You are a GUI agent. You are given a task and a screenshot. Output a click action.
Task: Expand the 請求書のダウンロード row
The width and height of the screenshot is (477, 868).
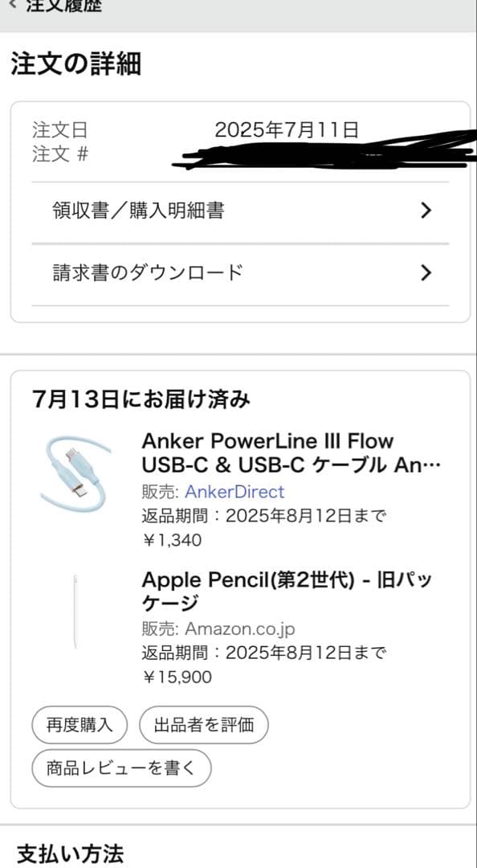[147, 272]
